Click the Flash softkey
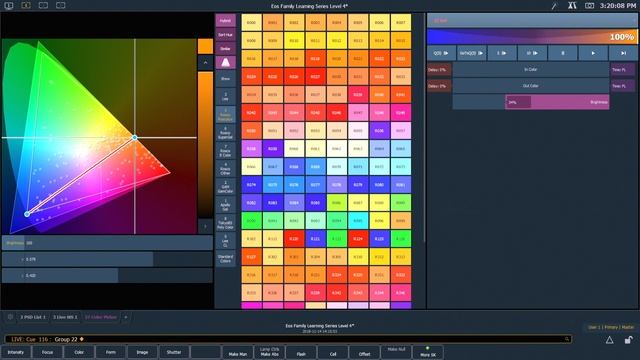Viewport: 640px width, 360px height. click(301, 352)
